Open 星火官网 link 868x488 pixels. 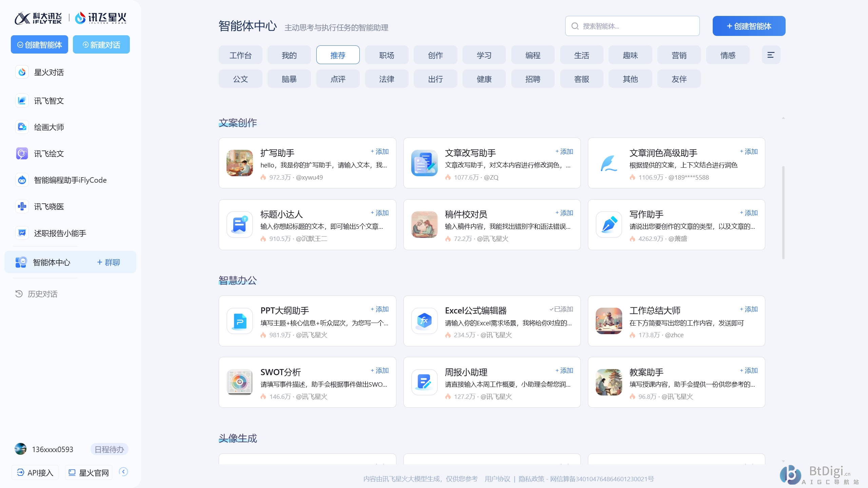(88, 472)
